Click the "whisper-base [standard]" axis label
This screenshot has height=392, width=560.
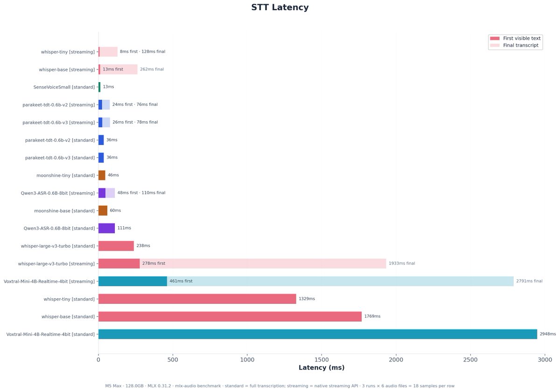[x=69, y=316]
